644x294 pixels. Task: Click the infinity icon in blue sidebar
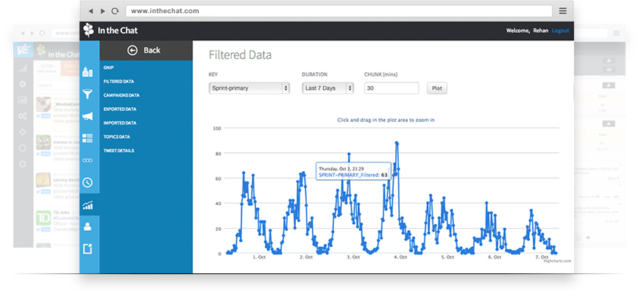88,160
